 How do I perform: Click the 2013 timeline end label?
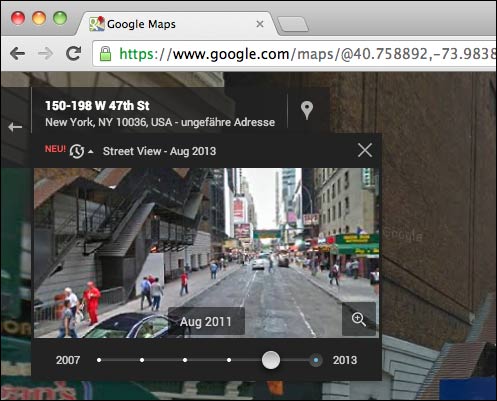pyautogui.click(x=345, y=360)
